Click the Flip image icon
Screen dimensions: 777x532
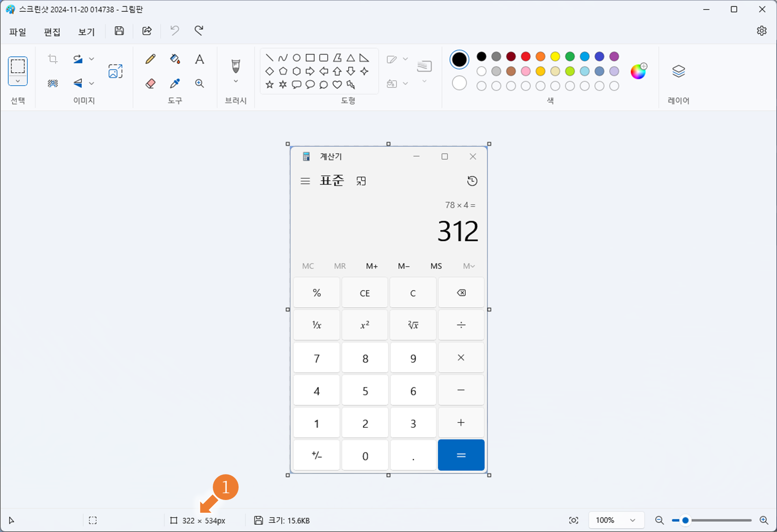(x=78, y=83)
